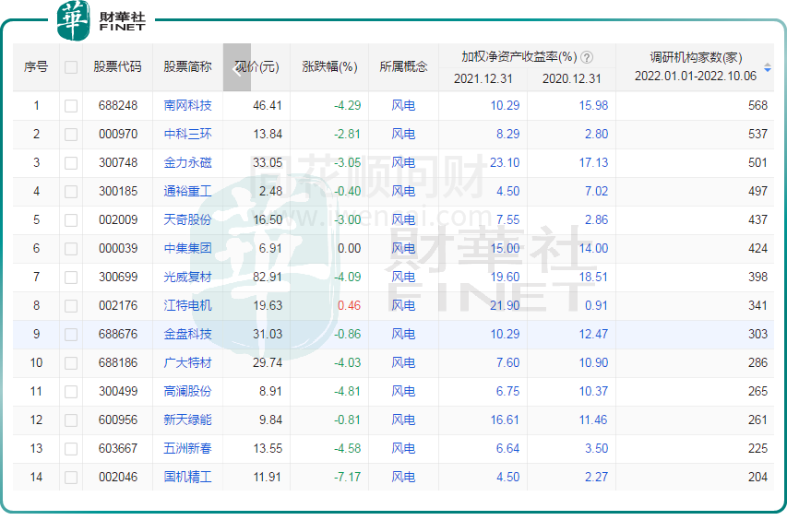Image resolution: width=787 pixels, height=532 pixels.
Task: Click the stock code 688248
Action: coord(118,105)
